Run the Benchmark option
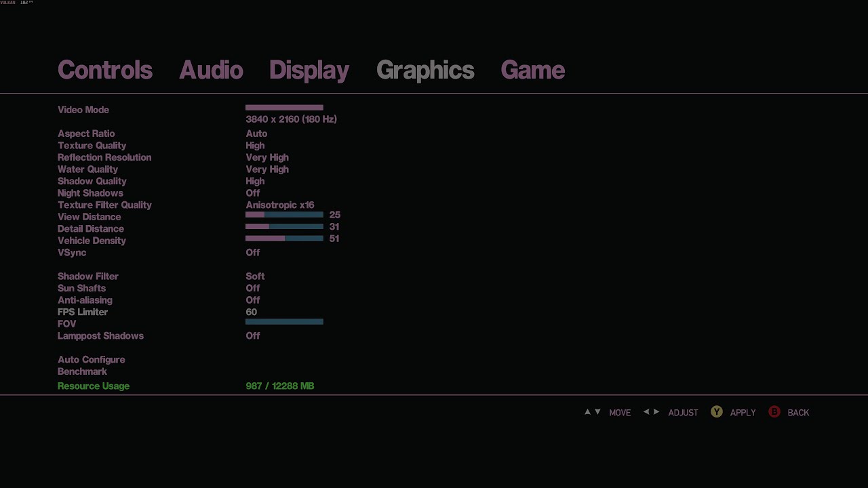Screen dimensions: 868x488 point(82,371)
